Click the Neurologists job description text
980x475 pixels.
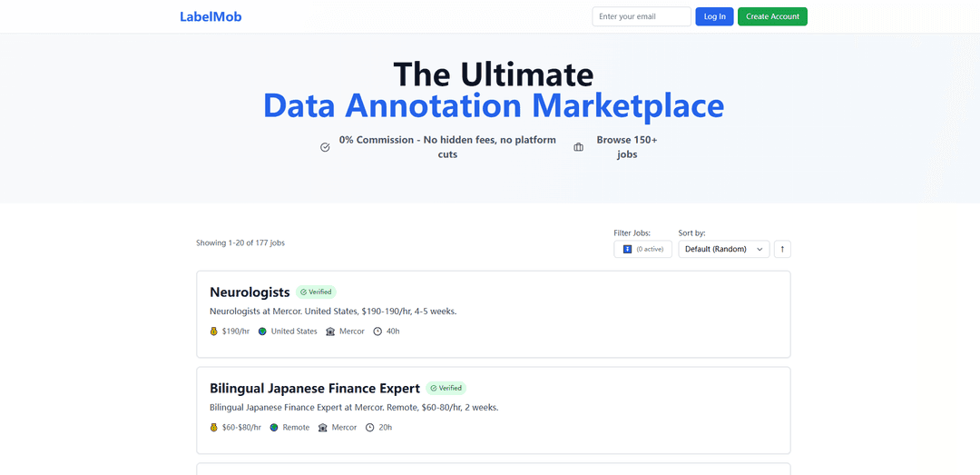coord(332,312)
